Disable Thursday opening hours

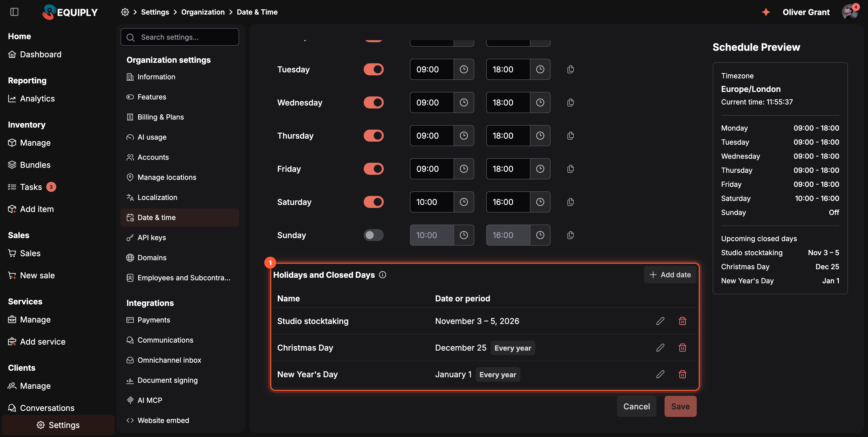373,136
